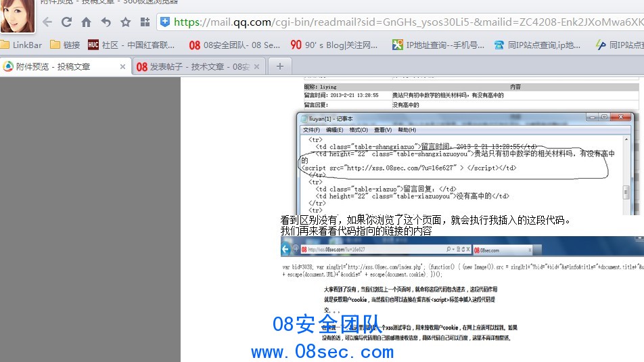Close the 发表帖子 tab
The width and height of the screenshot is (644, 362).
(x=256, y=66)
